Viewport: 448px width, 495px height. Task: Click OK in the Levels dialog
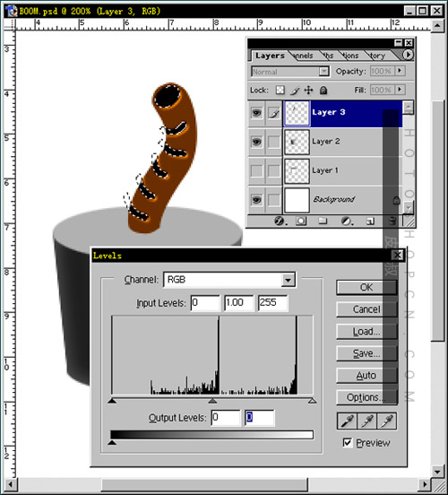366,287
